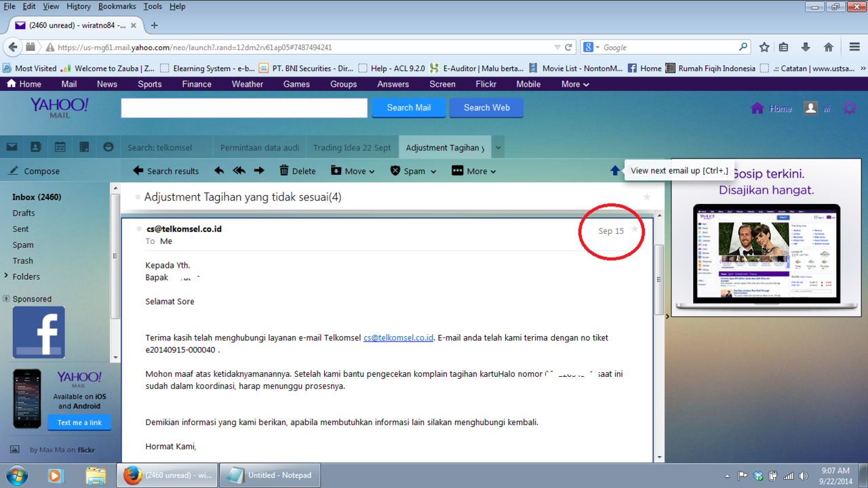This screenshot has height=488, width=868.
Task: Show URL history dropdown arrow
Action: (x=557, y=47)
